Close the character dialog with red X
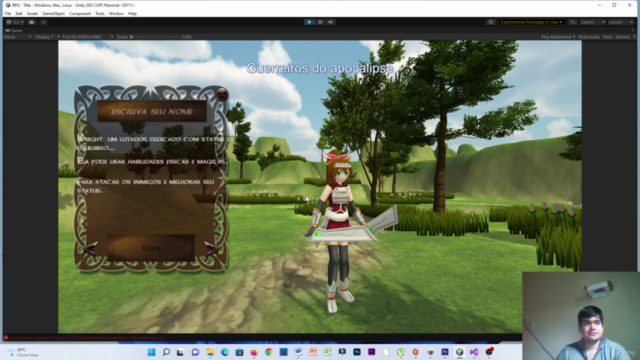 [222, 94]
